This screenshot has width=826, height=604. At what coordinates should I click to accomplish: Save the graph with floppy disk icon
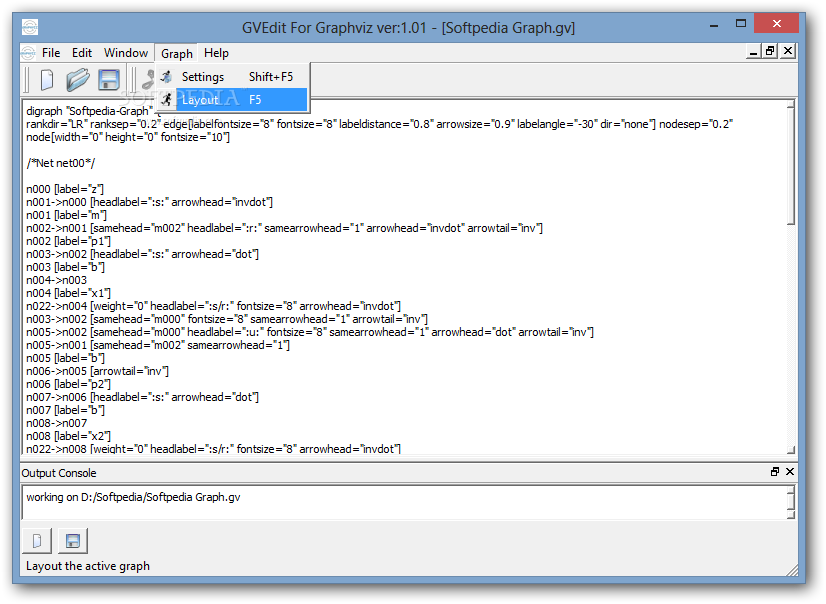pyautogui.click(x=109, y=80)
